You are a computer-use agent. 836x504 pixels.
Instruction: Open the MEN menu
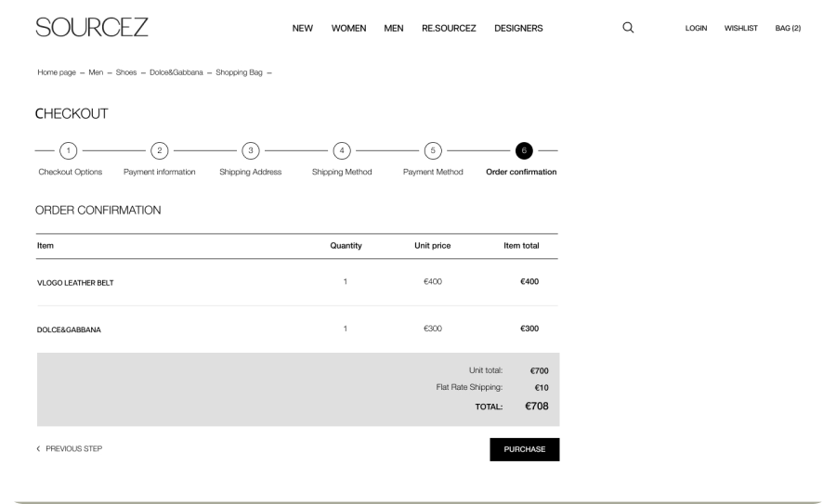[394, 28]
